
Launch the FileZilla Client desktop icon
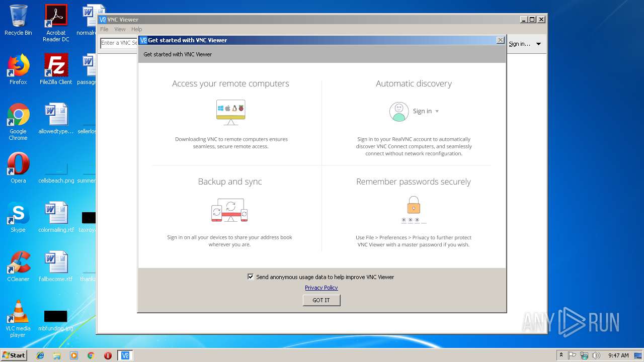56,69
